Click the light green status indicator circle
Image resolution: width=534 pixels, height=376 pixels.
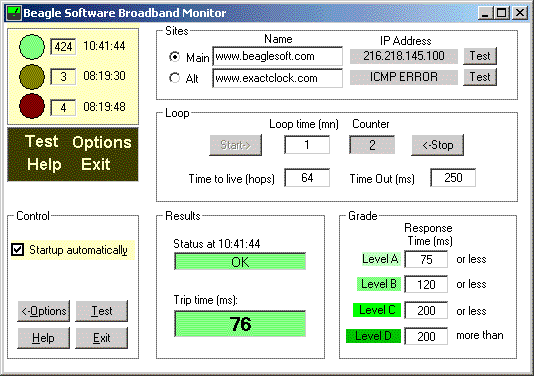[32, 47]
